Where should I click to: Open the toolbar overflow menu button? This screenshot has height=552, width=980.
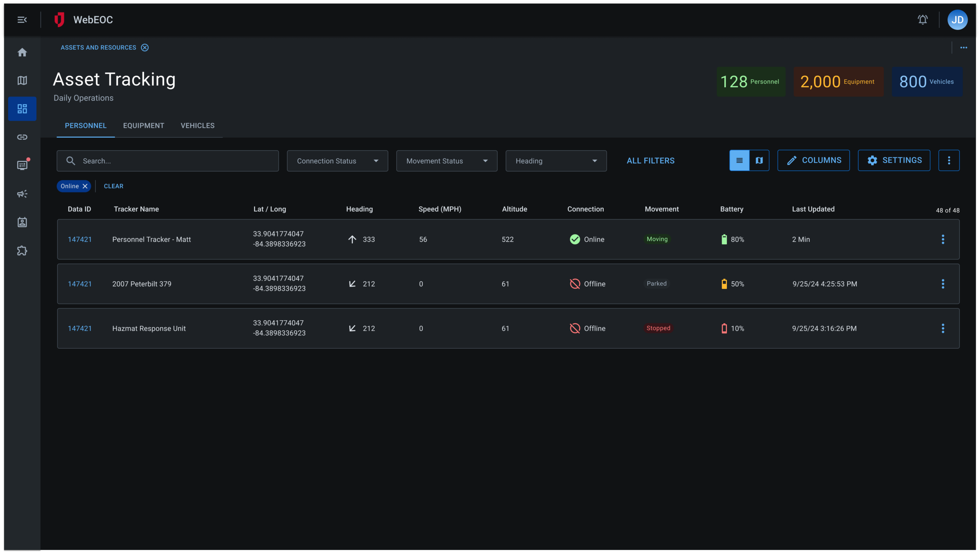[x=949, y=160]
